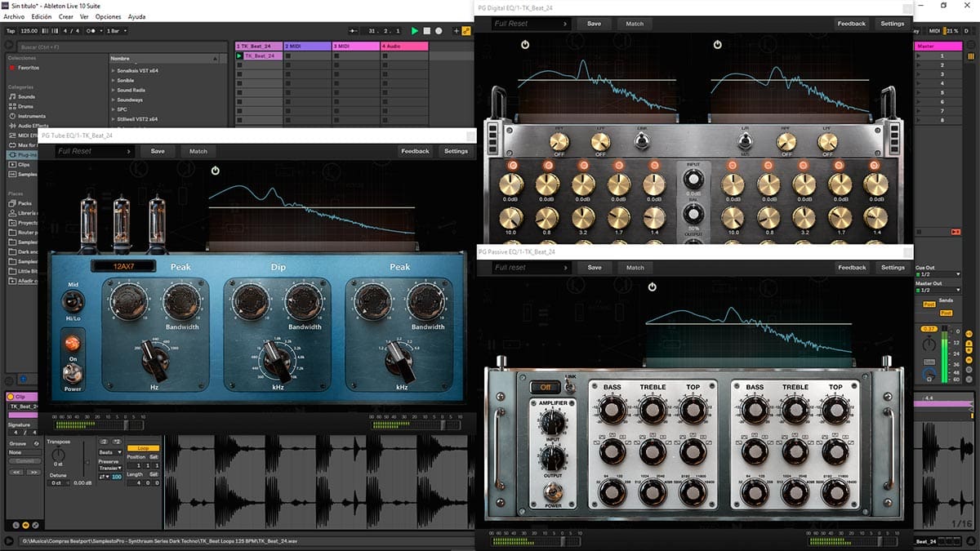980x551 pixels.
Task: Click Save in the PG Passive EQ window
Action: [594, 268]
